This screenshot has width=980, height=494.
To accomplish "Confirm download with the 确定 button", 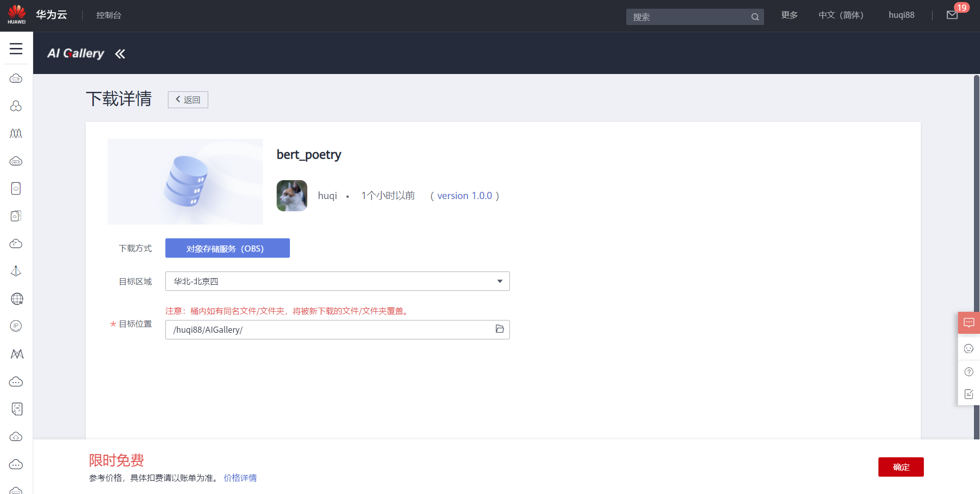I will click(x=901, y=467).
